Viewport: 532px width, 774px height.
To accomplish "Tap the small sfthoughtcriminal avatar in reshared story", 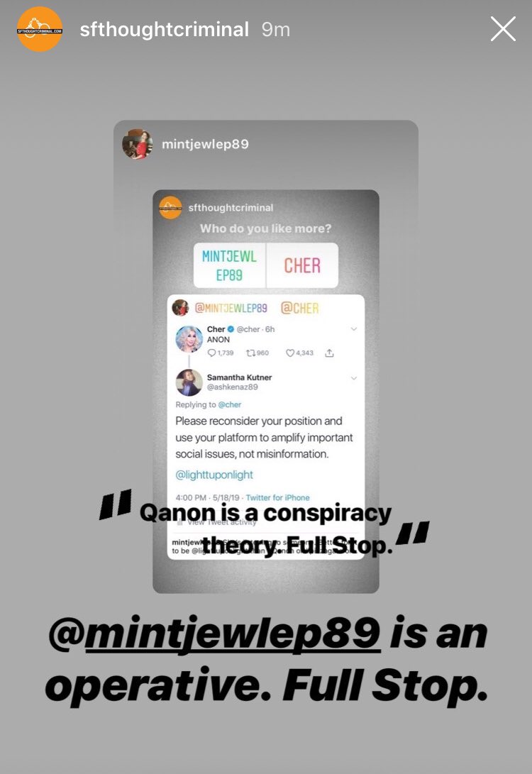I will pos(170,207).
